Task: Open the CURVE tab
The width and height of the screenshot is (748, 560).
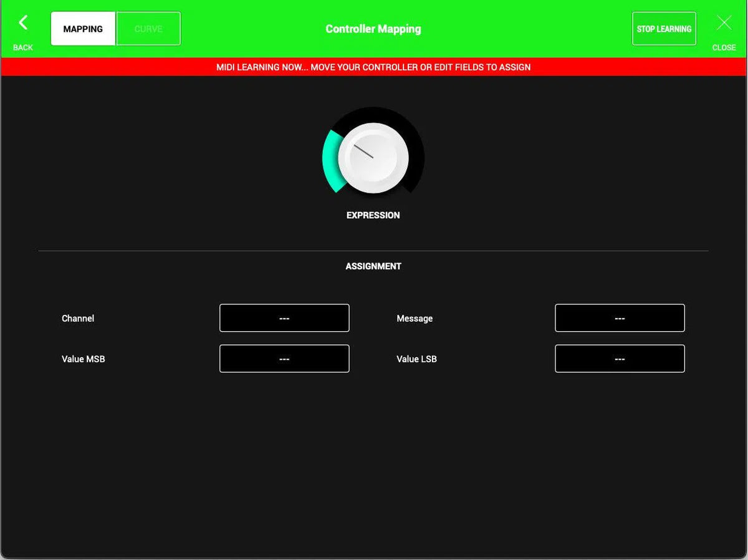Action: [x=148, y=29]
